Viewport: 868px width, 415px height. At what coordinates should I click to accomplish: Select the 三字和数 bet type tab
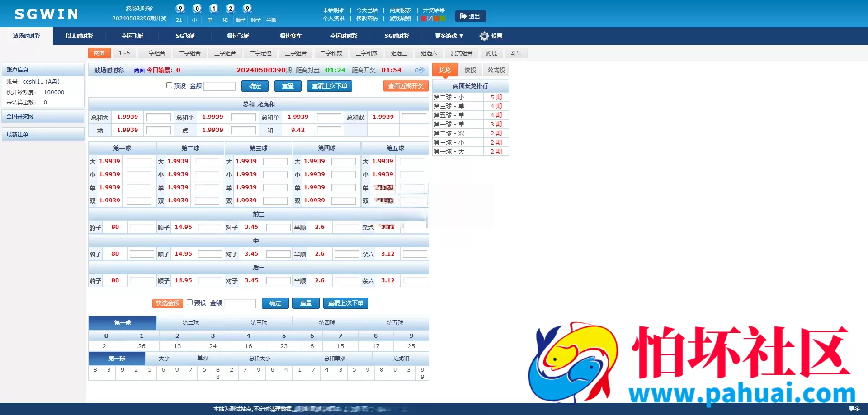pos(366,53)
